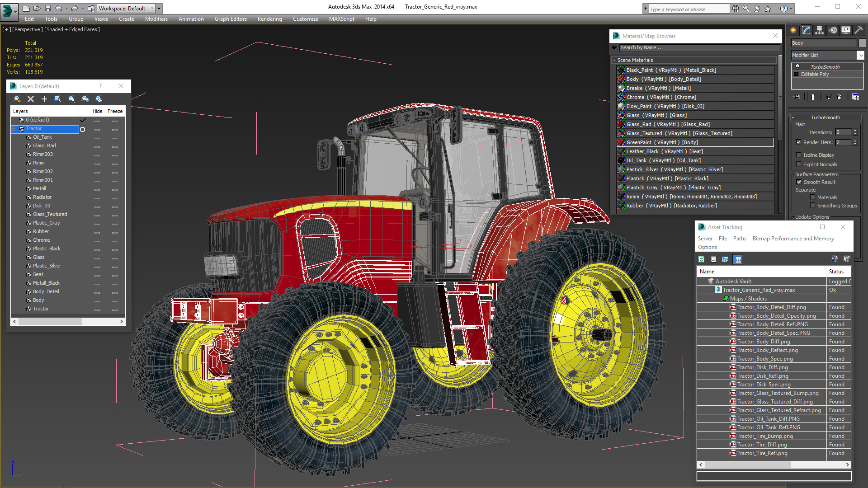Open the Rendering menu
The image size is (868, 488).
point(269,19)
